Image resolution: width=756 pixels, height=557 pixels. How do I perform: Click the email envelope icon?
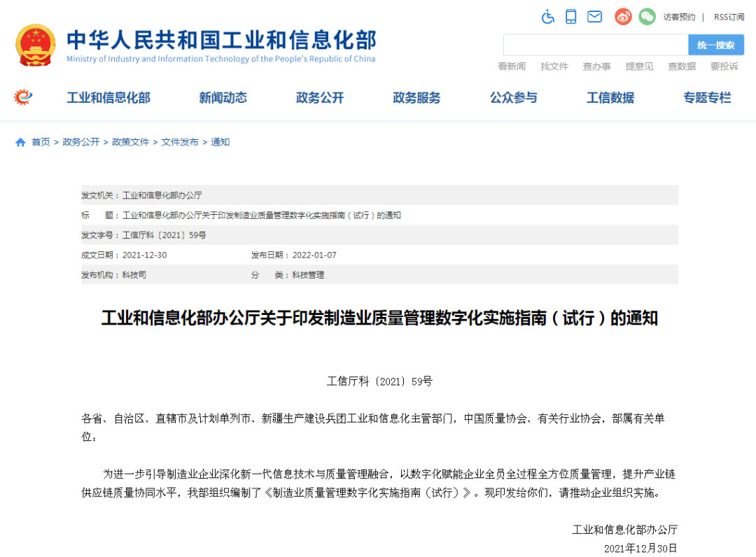click(594, 16)
